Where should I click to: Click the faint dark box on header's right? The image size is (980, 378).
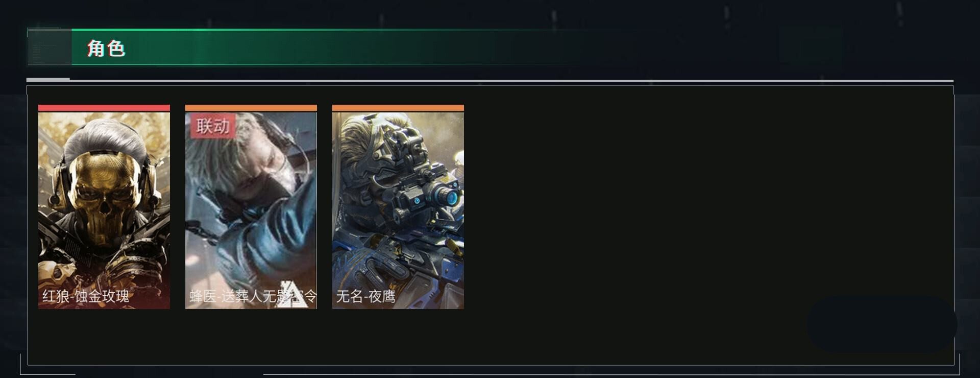point(811,44)
